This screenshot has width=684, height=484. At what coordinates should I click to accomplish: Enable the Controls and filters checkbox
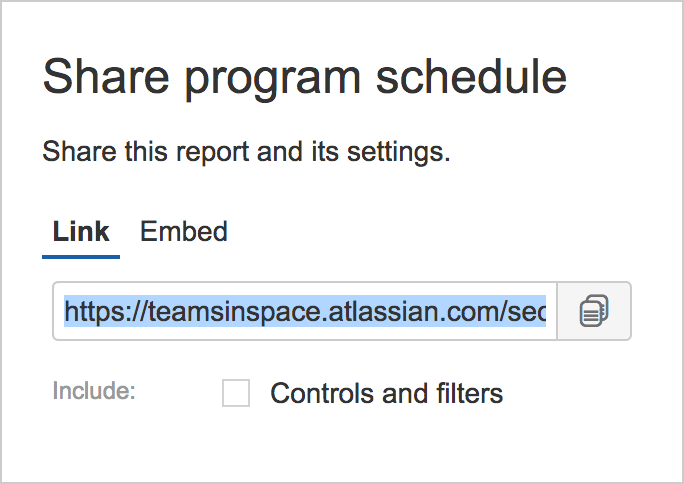(x=236, y=393)
